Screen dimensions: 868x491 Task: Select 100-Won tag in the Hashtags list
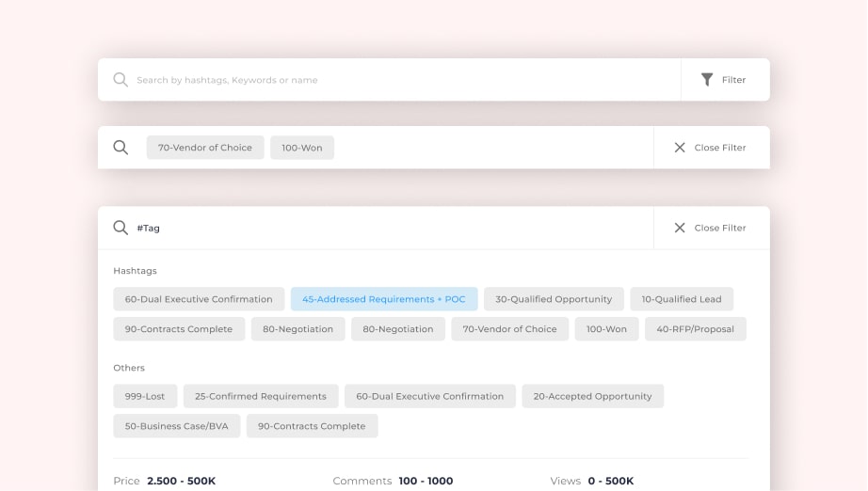point(606,329)
